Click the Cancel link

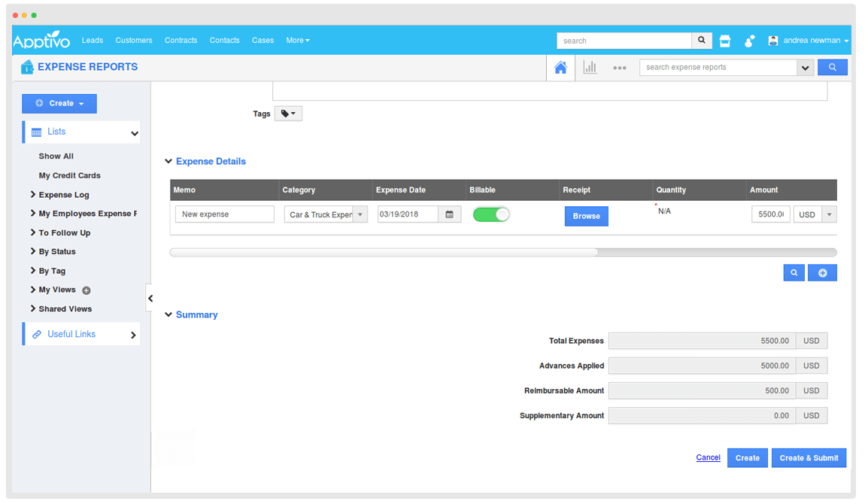(x=708, y=457)
